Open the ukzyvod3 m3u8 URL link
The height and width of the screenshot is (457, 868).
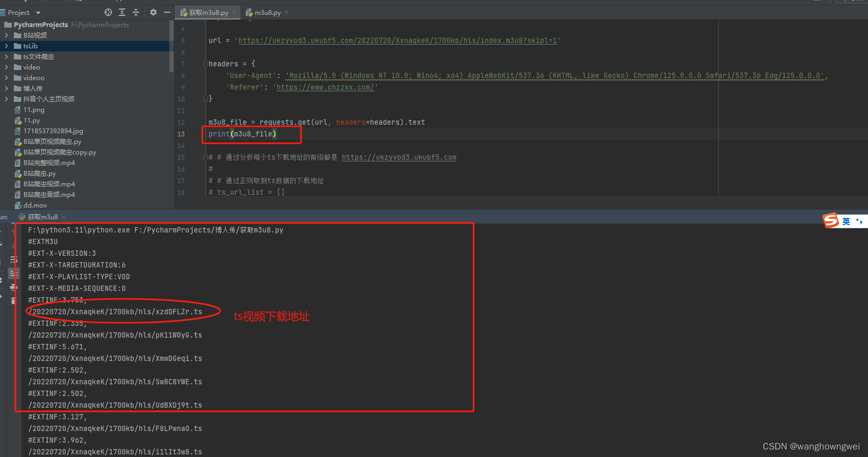point(398,40)
